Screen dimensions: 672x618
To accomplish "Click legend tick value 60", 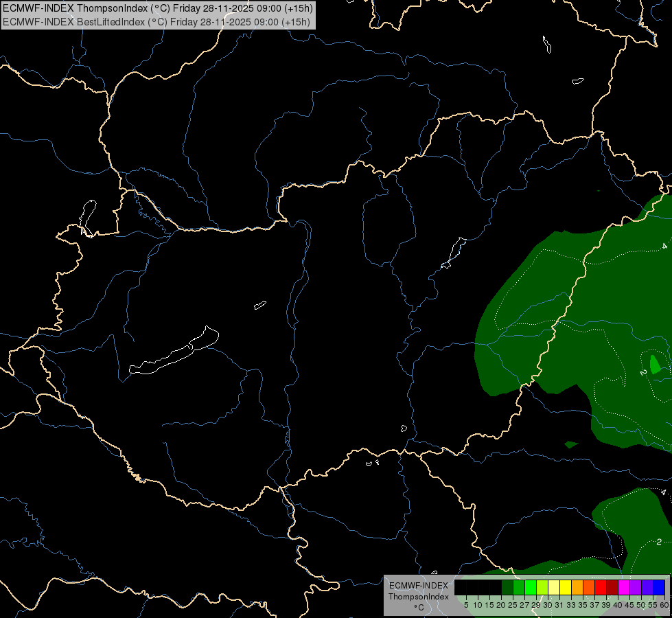I will point(664,605).
